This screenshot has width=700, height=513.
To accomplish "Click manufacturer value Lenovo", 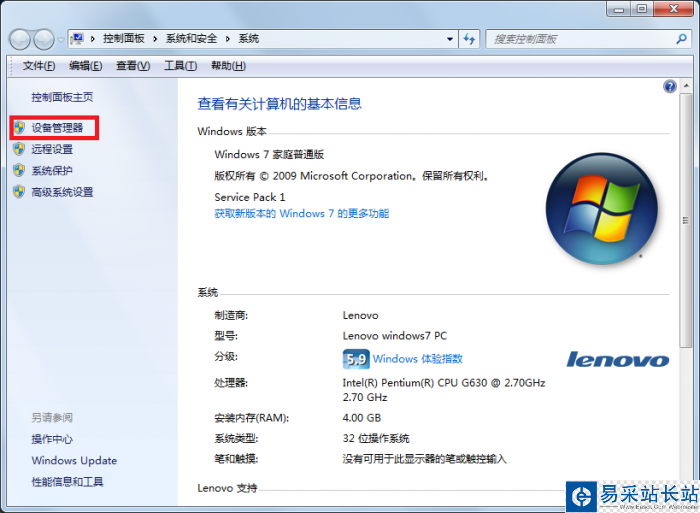I will [x=360, y=315].
